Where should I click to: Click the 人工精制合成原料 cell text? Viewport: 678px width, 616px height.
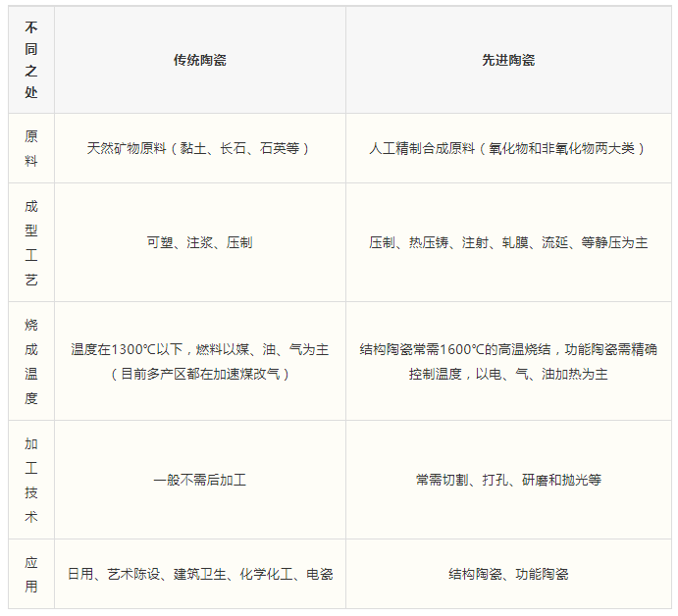click(508, 148)
